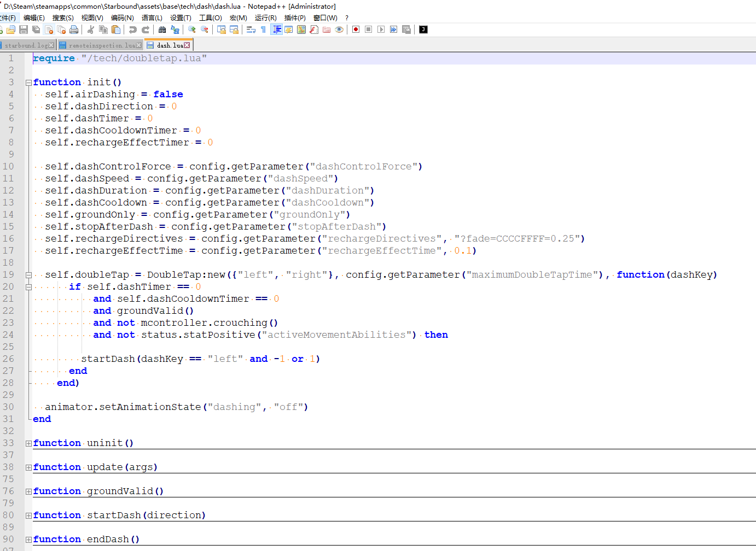Click line number 19 in the margin
Screen dimensions: 756x551
[8, 275]
